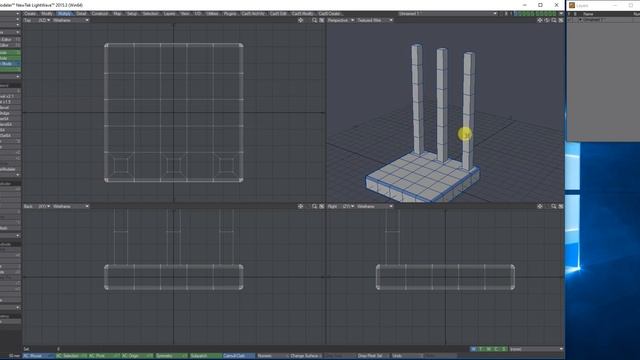Open the Unnamed 1 current object dropdown

pyautogui.click(x=448, y=13)
